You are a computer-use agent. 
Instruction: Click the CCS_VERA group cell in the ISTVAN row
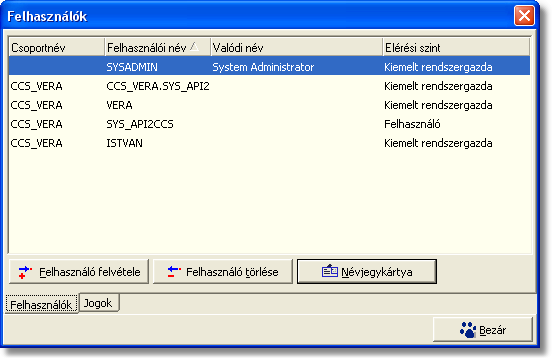(x=37, y=143)
